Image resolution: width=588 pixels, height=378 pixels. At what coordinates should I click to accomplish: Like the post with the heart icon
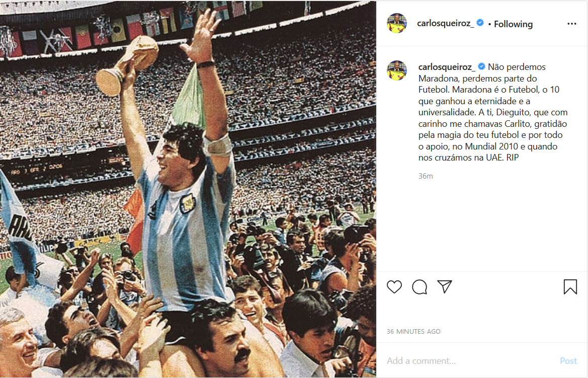click(x=394, y=287)
